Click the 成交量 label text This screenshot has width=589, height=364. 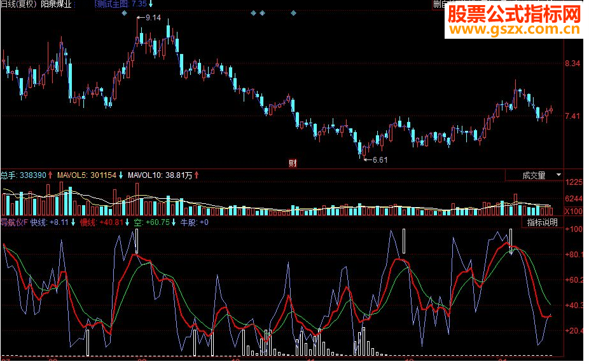[534, 175]
